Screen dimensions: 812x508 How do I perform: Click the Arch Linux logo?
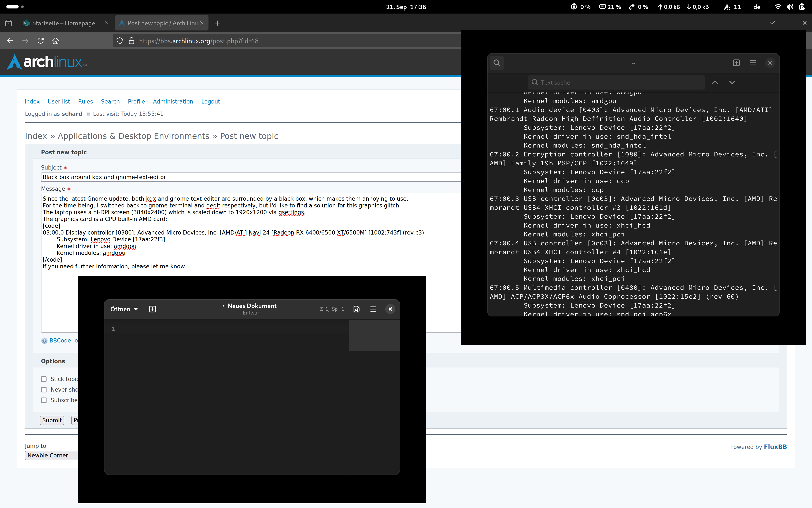point(47,62)
